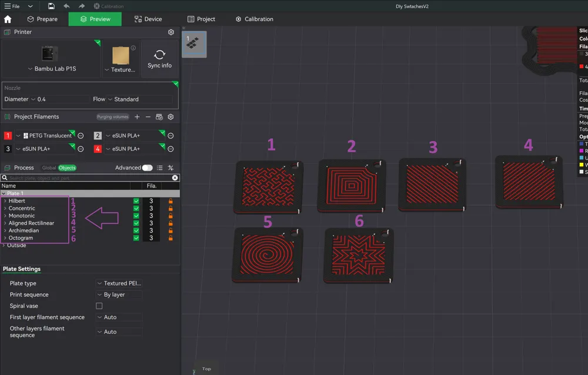Collapse the Plate 1 tree node
588x375 pixels.
click(x=4, y=193)
